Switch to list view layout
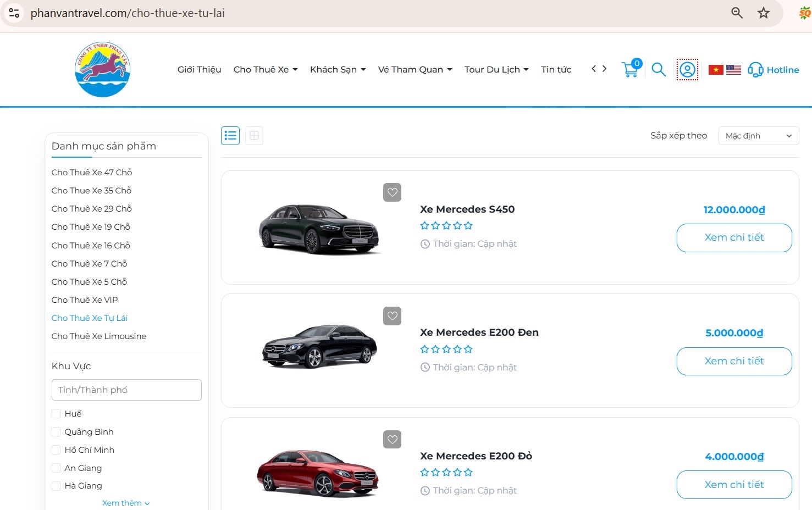The height and width of the screenshot is (510, 812). [230, 136]
